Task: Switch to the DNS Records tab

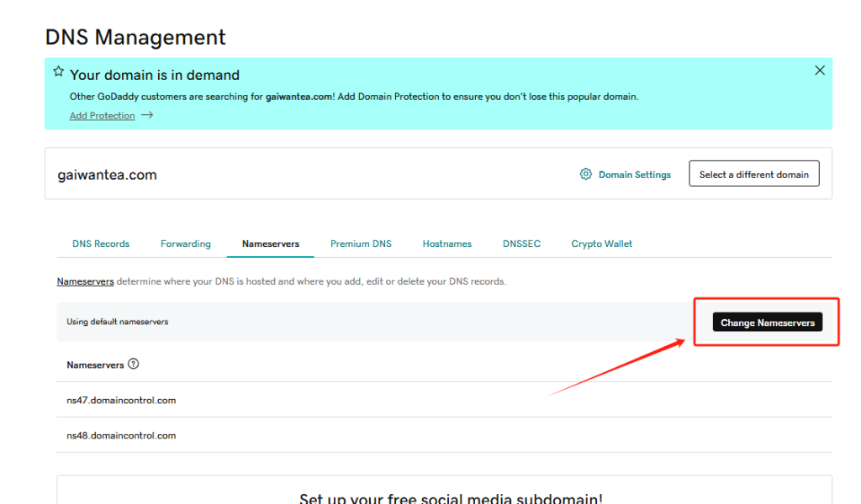Action: tap(101, 244)
